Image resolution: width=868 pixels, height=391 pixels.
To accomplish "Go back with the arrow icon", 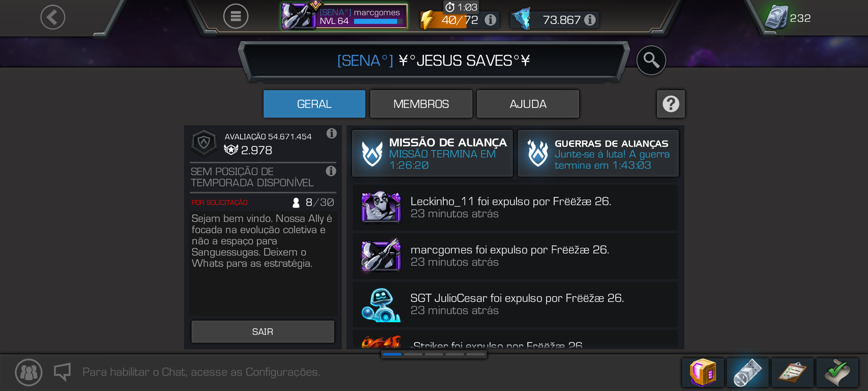I will 53,17.
